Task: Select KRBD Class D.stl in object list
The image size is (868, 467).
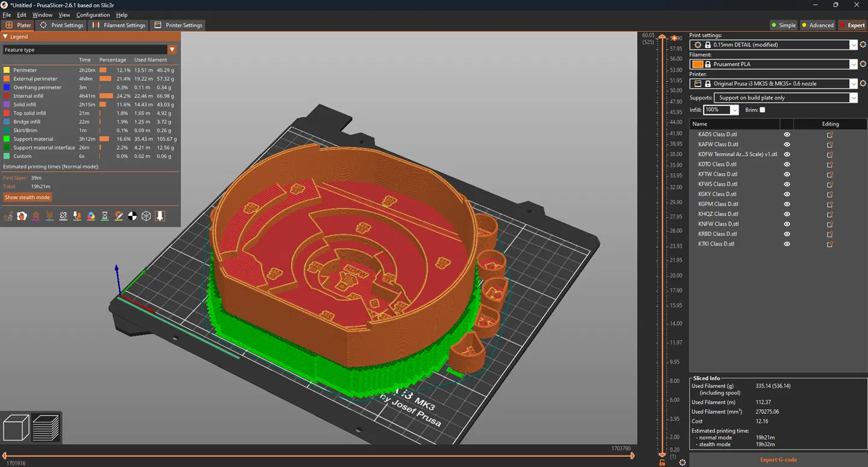Action: tap(717, 234)
